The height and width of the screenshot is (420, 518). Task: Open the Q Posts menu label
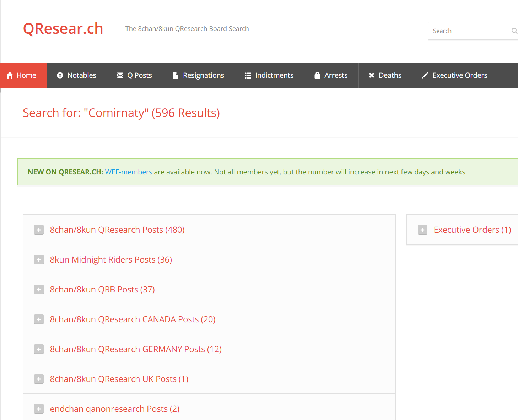[x=140, y=75]
